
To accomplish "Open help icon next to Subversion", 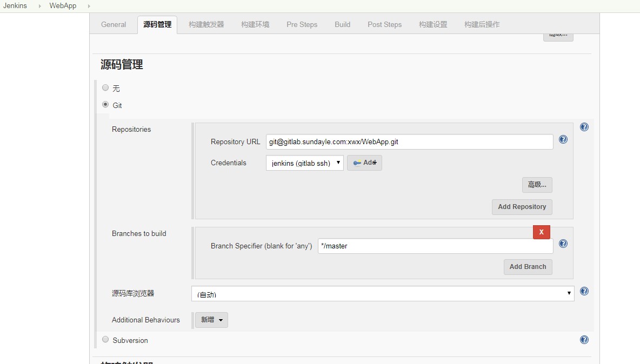I will 584,340.
